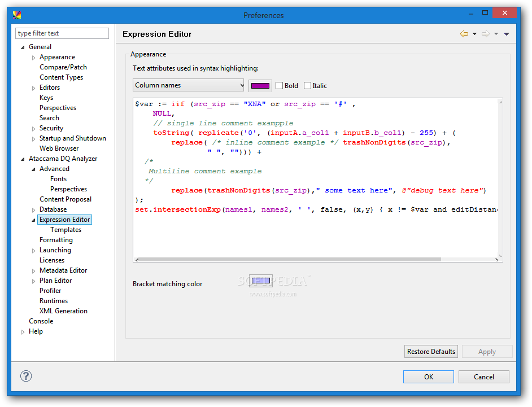Click the scroll-left arrow of preview

(x=137, y=260)
